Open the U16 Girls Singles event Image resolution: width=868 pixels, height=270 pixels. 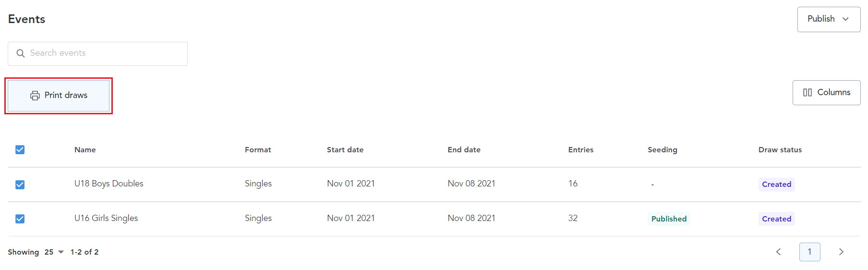click(106, 218)
